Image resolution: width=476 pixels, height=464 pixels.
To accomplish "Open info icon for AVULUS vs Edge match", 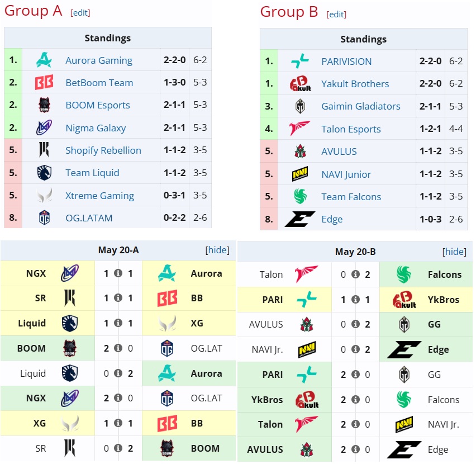I will coord(355,449).
